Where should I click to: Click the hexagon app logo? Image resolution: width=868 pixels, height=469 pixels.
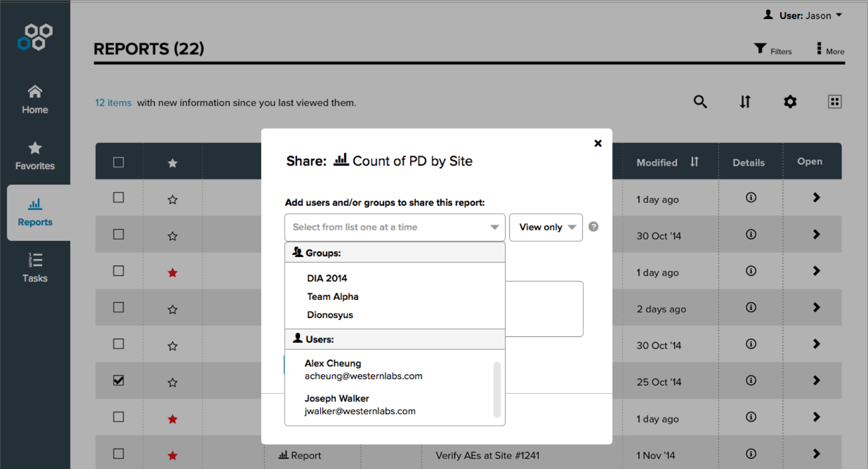35,37
